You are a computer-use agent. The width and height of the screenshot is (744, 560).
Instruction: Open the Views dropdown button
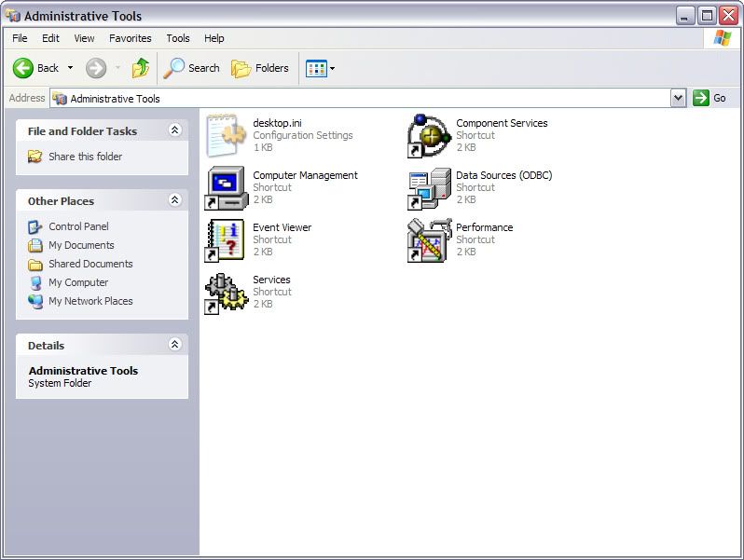click(321, 68)
